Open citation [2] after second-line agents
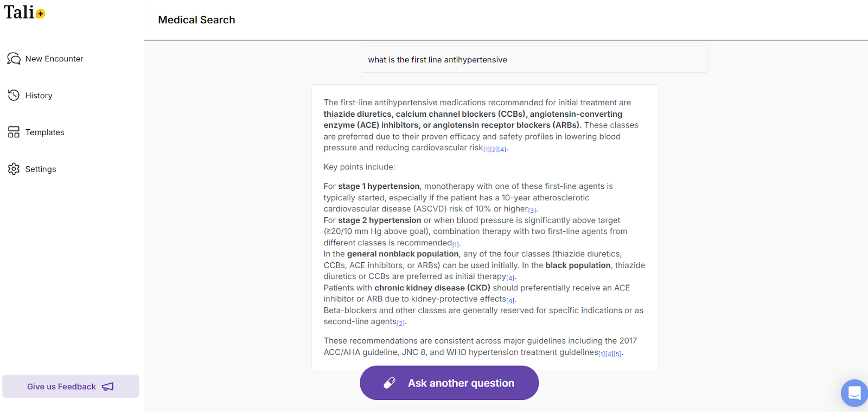The width and height of the screenshot is (868, 412). pos(401,322)
